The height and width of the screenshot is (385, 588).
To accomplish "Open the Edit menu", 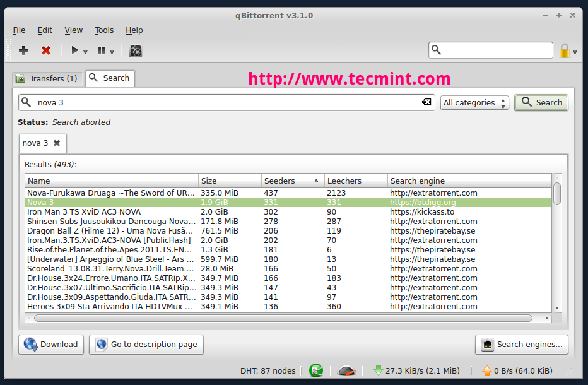I will coord(45,30).
